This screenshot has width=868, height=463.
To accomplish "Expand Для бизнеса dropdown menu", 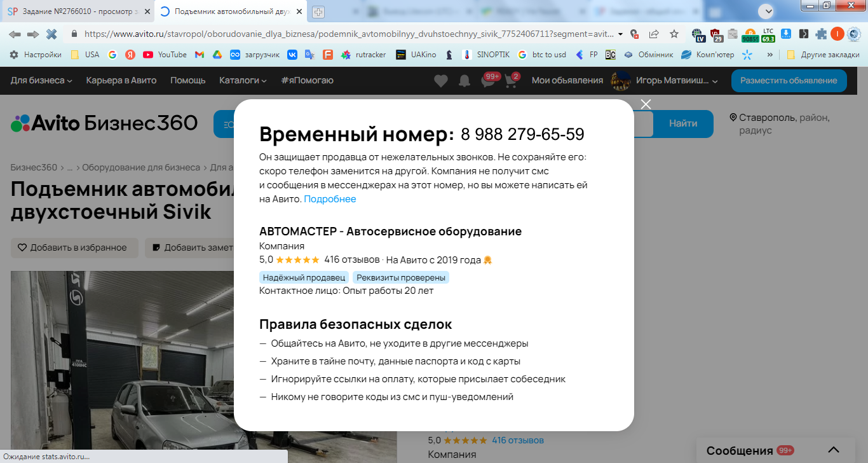I will [x=41, y=80].
